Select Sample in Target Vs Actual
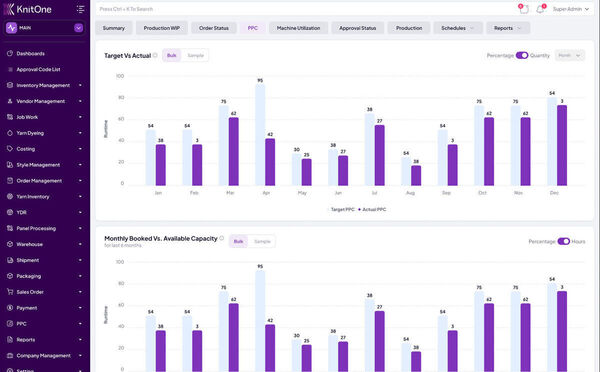Screen dimensions: 600x372 [196, 55]
